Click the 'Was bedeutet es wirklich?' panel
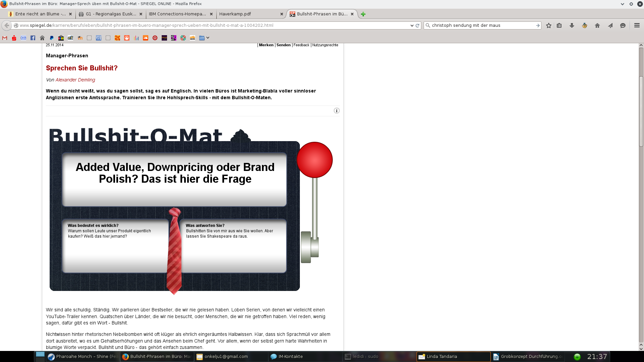This screenshot has height=362, width=644. tap(115, 246)
